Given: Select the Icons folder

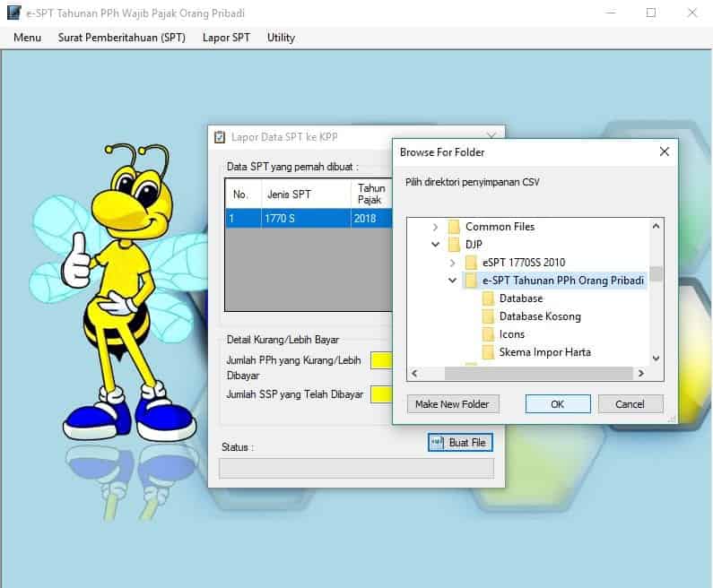Looking at the screenshot, I should (x=511, y=334).
